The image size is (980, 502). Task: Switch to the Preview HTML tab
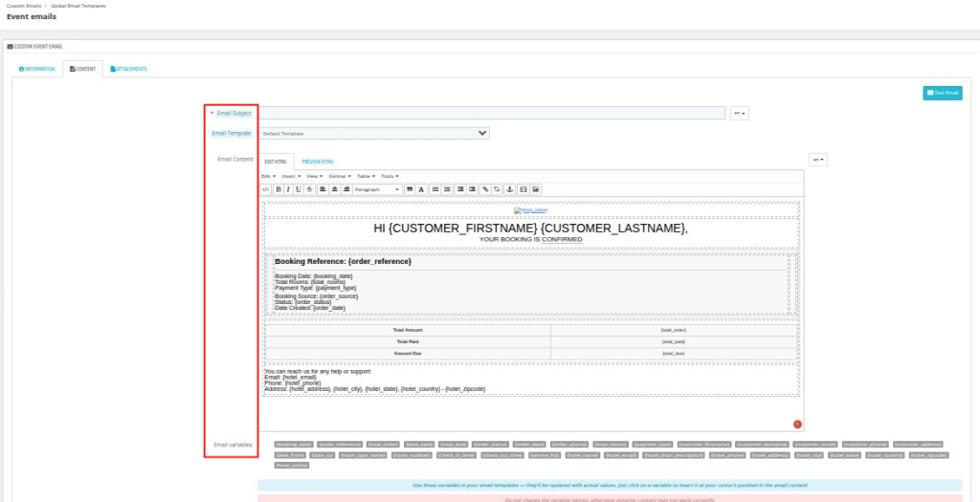point(318,162)
